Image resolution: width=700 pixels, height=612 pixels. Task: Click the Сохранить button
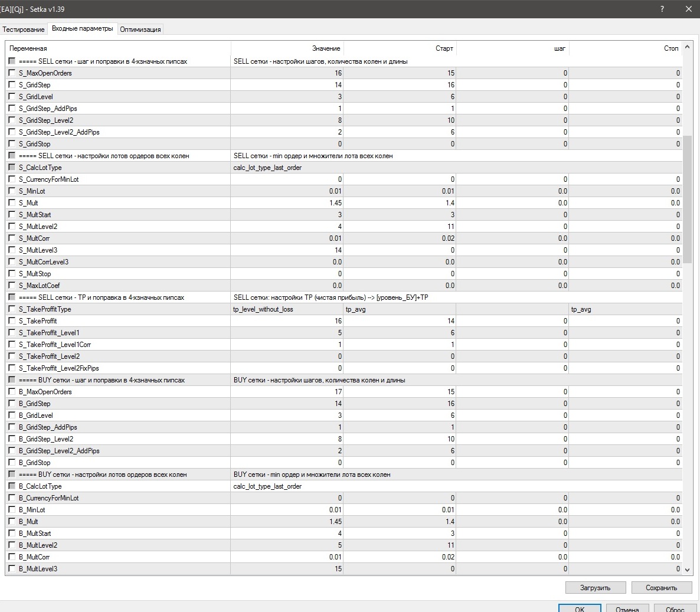coord(661,587)
